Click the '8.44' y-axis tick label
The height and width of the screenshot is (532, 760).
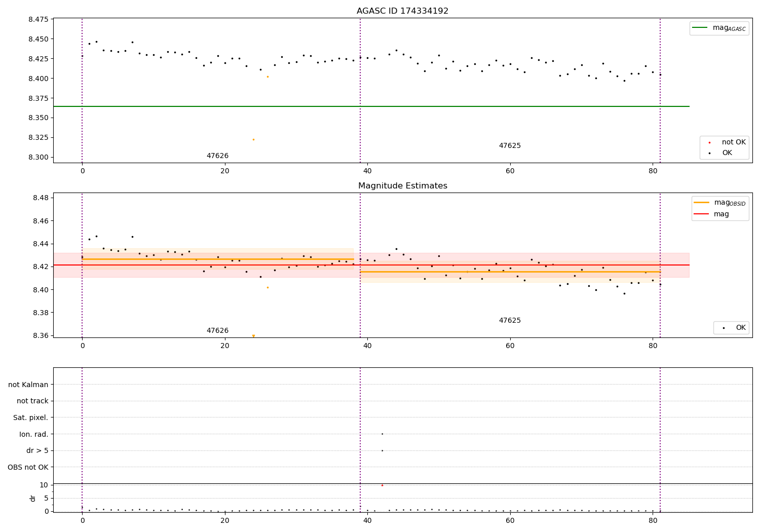41,244
